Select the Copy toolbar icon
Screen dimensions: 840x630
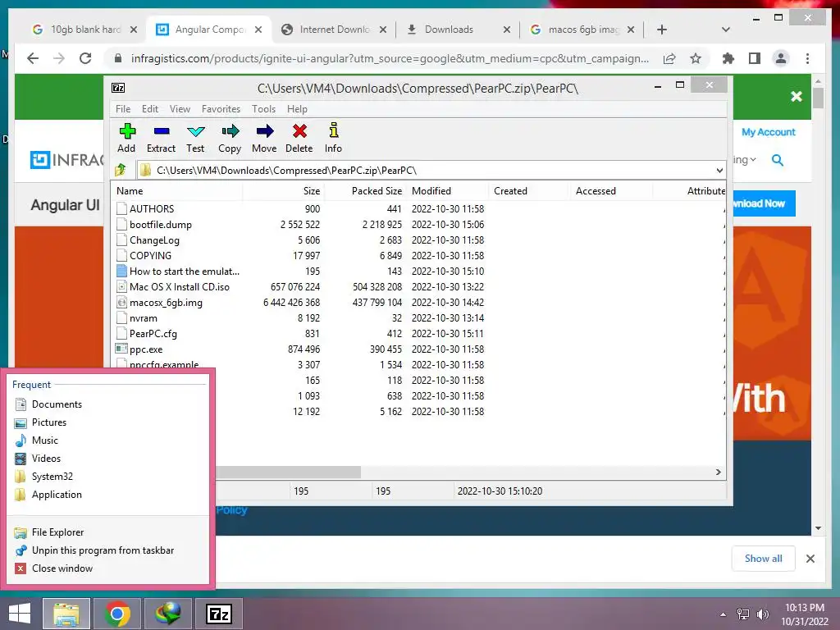click(230, 138)
